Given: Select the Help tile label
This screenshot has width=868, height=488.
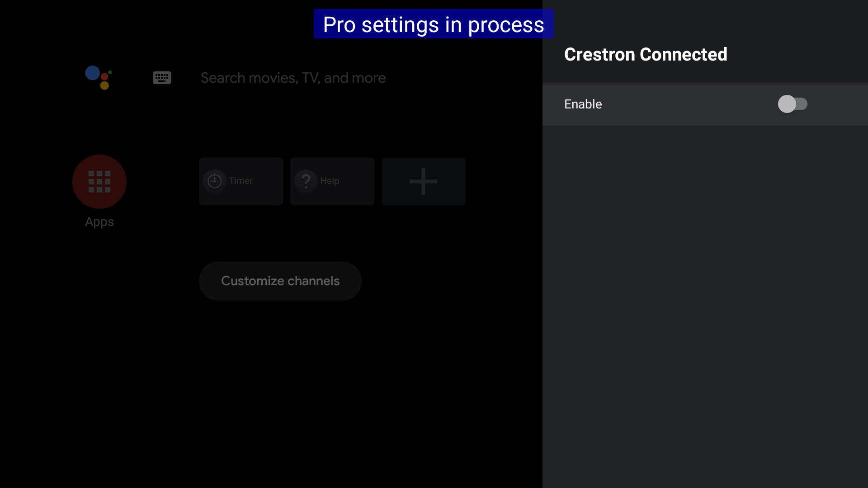Looking at the screenshot, I should coord(330,181).
